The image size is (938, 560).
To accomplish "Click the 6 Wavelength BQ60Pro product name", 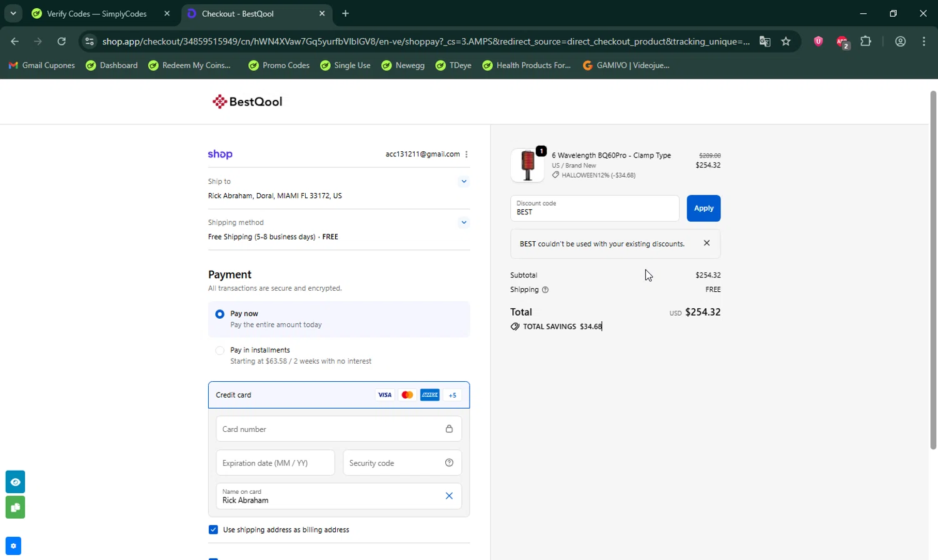I will click(611, 155).
